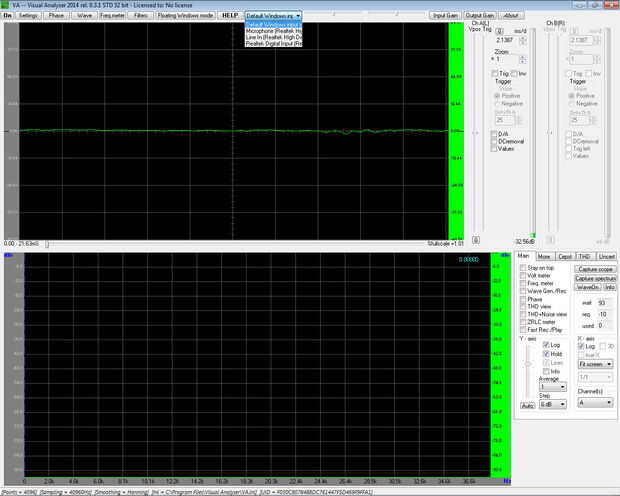Open the Wave toolbar button
Image resolution: width=620 pixels, height=496 pixels.
84,16
